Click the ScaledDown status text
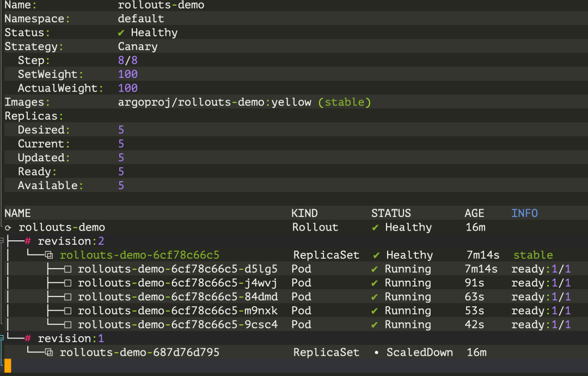The image size is (588, 376). (420, 353)
